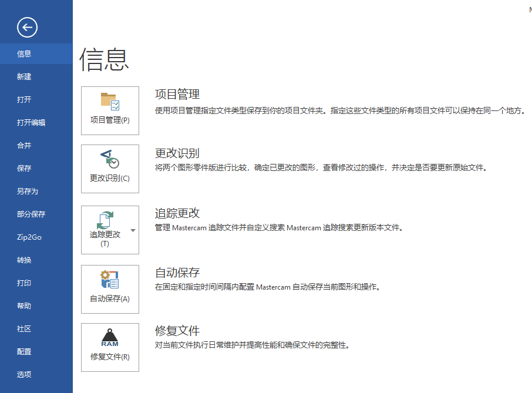Expand the 追踪更改 dropdown arrow
This screenshot has width=532, height=393.
(x=133, y=230)
